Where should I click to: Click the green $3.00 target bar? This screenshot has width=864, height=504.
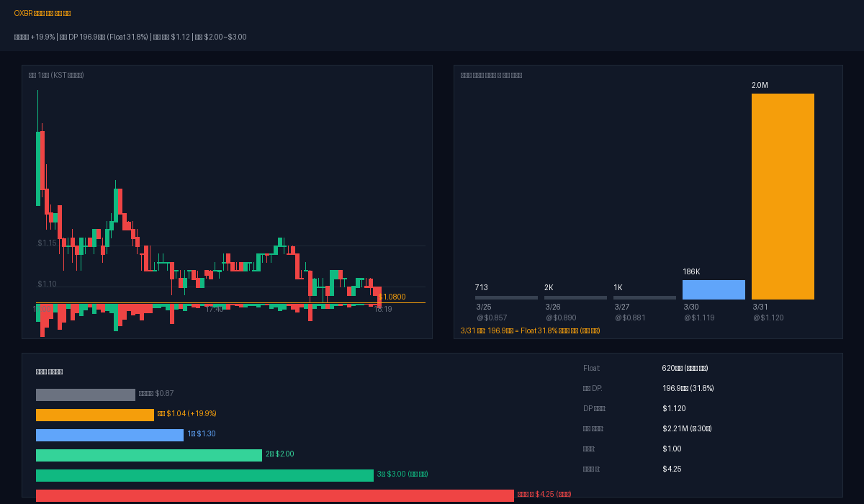pyautogui.click(x=204, y=475)
